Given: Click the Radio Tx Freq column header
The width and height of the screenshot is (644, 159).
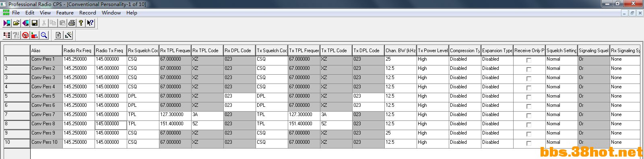Looking at the screenshot, I should (111, 51).
